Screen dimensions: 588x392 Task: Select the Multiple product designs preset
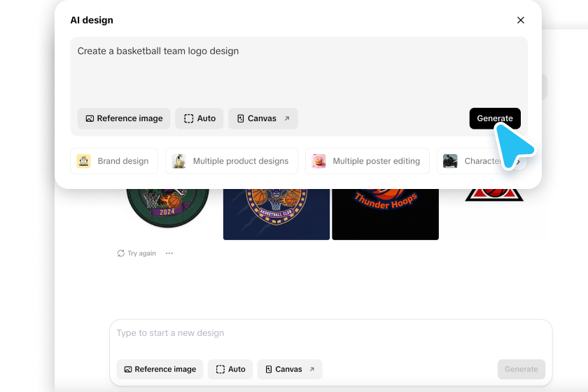[x=232, y=161]
